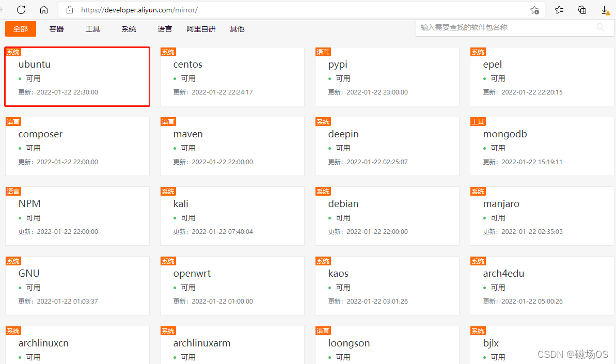Select the 全部 filter tab
This screenshot has height=364, width=616.
click(x=21, y=29)
